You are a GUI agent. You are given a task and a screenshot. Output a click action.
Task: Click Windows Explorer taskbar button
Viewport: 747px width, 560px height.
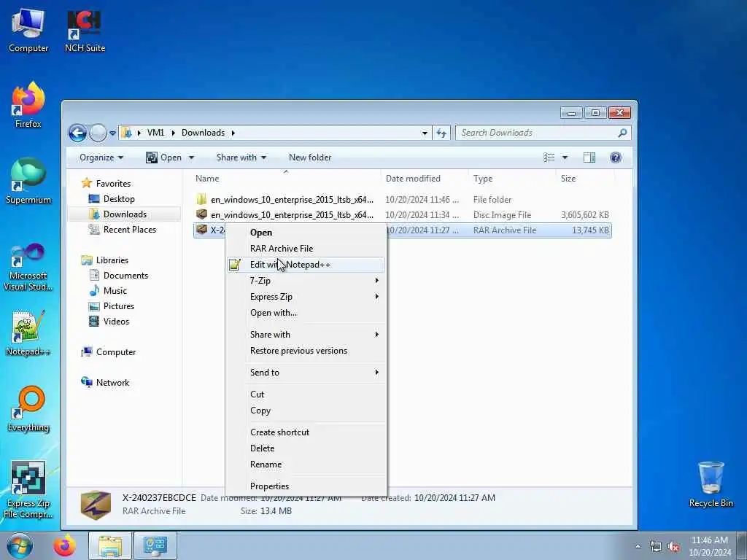coord(110,545)
